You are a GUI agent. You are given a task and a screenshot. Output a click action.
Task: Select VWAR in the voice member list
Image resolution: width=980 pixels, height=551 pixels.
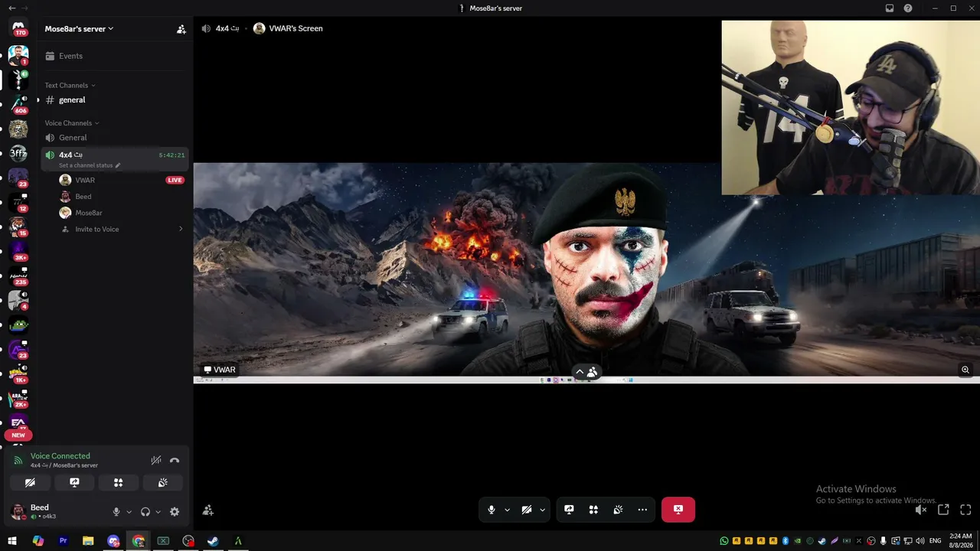tap(122, 180)
